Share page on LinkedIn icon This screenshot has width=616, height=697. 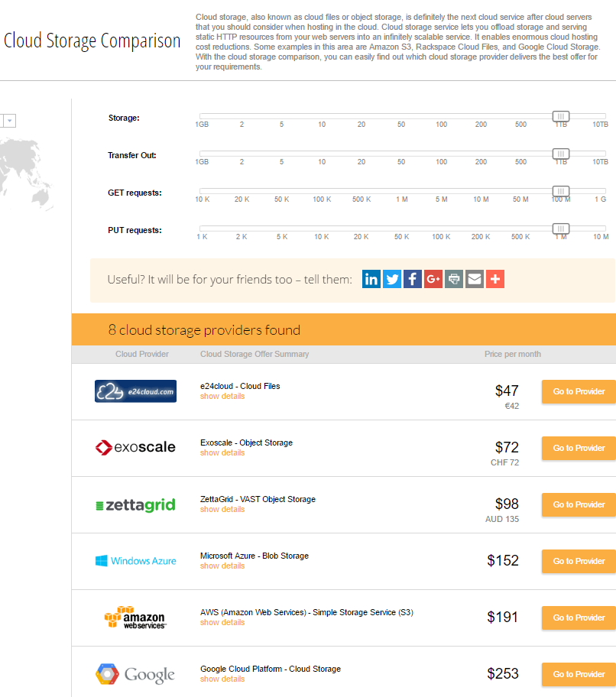pos(371,279)
